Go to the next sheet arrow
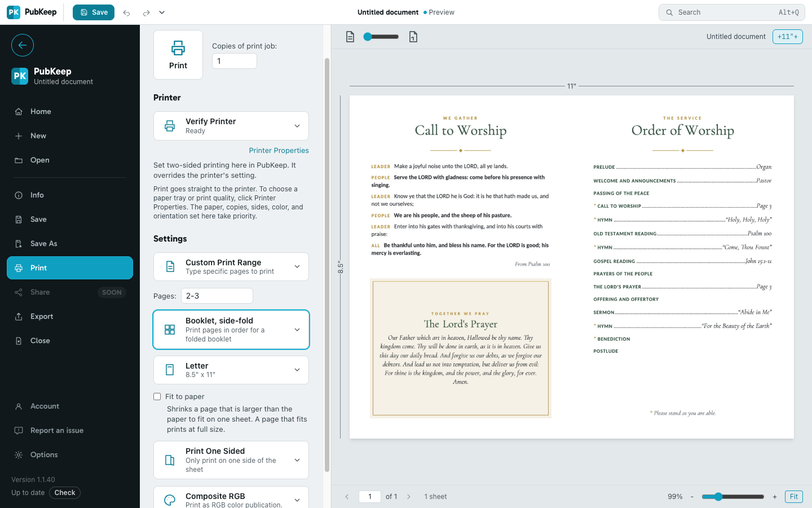Screen dimensions: 812x508 (409, 497)
